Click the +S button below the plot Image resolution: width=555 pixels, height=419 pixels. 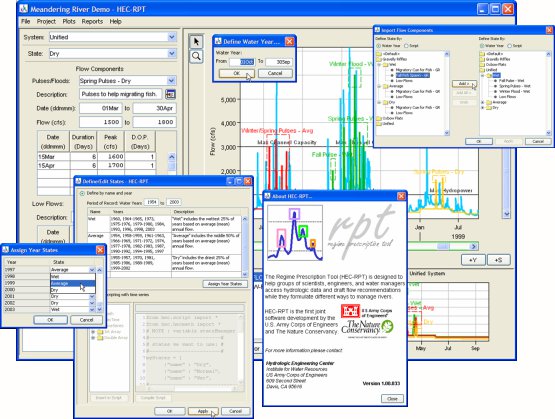(498, 260)
